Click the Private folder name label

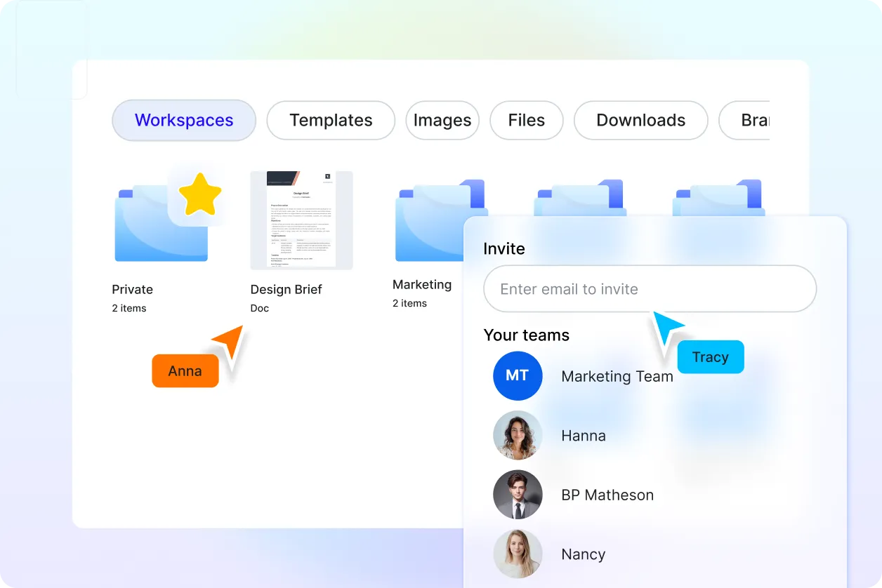pos(132,289)
